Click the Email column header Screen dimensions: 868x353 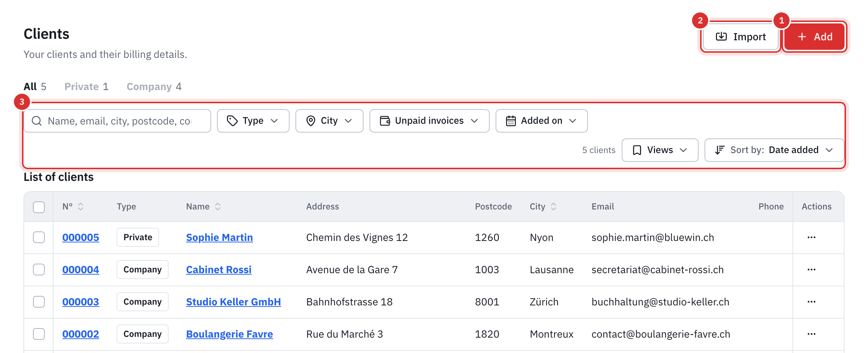pyautogui.click(x=603, y=207)
